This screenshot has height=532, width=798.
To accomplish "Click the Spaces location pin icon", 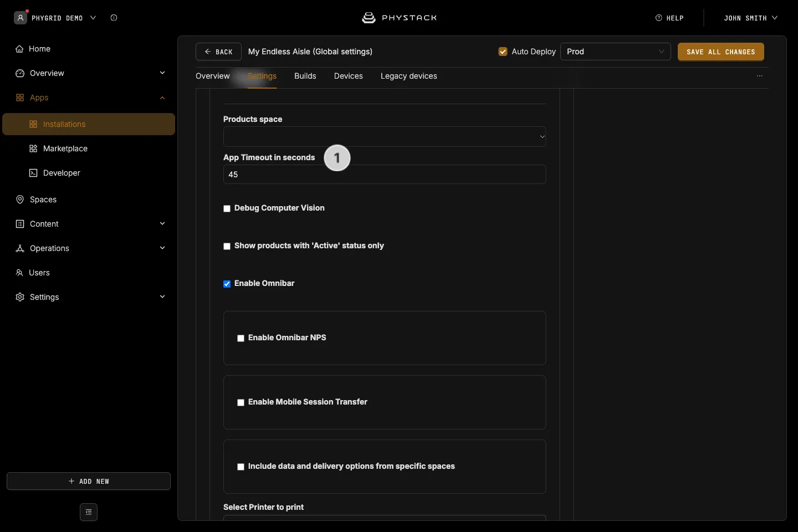I will tap(20, 199).
